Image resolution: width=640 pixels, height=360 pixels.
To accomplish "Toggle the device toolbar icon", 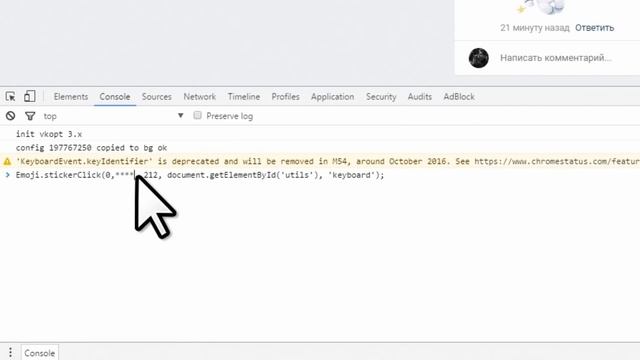I will pyautogui.click(x=29, y=96).
